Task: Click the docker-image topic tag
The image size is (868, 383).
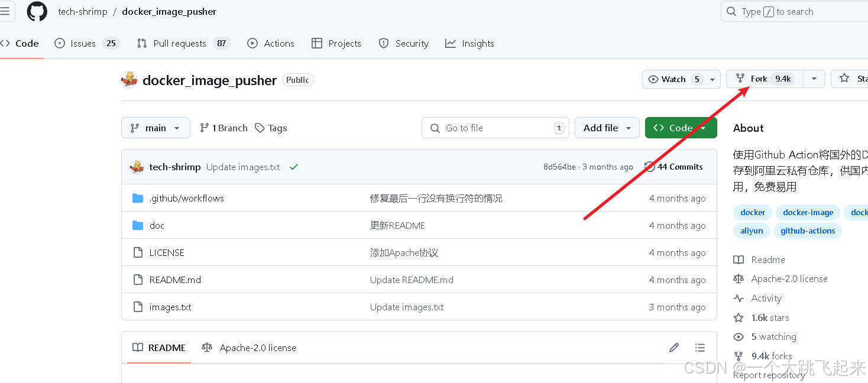Action: [808, 213]
